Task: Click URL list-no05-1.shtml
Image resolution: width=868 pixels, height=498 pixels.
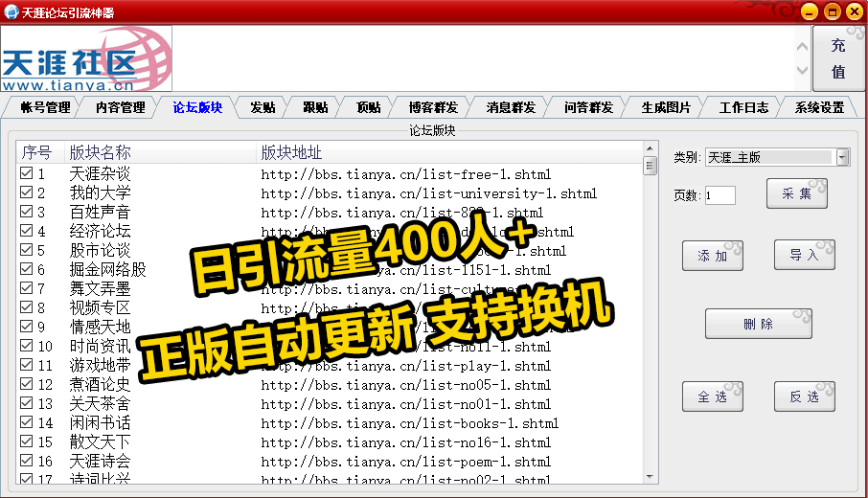Action: [x=406, y=386]
